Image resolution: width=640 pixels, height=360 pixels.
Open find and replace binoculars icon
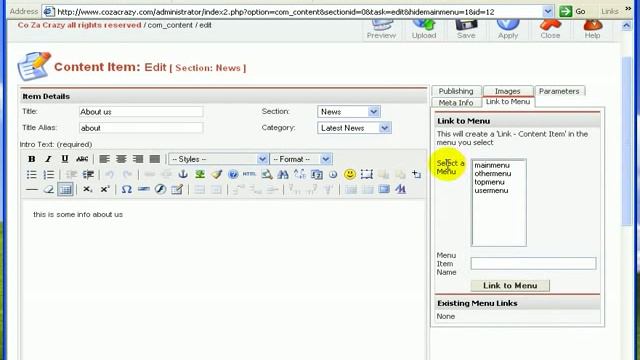[283, 175]
